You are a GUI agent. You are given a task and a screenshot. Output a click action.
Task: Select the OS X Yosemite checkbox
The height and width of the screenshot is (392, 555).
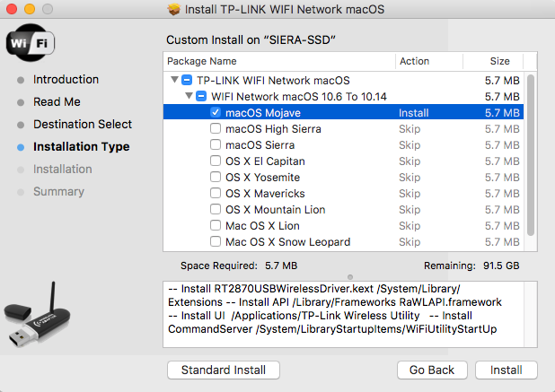click(216, 177)
